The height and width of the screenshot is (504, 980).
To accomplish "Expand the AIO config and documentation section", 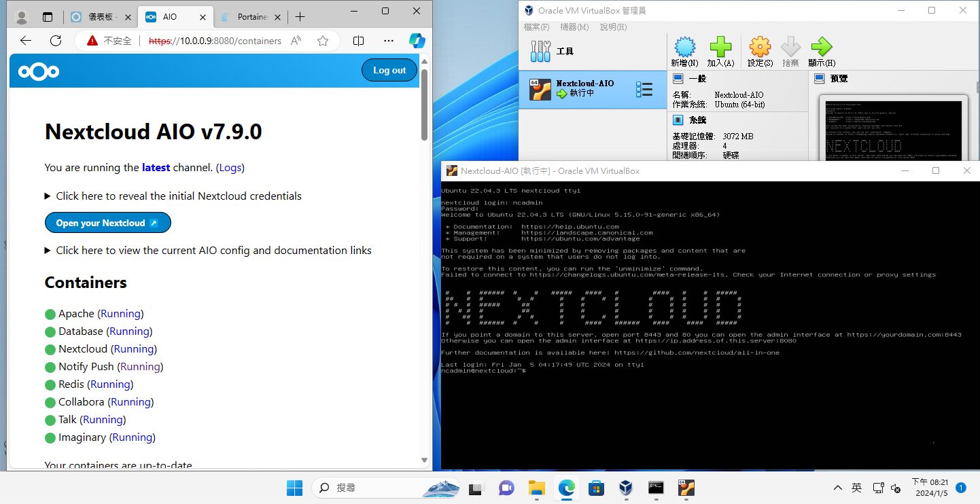I will coord(214,250).
